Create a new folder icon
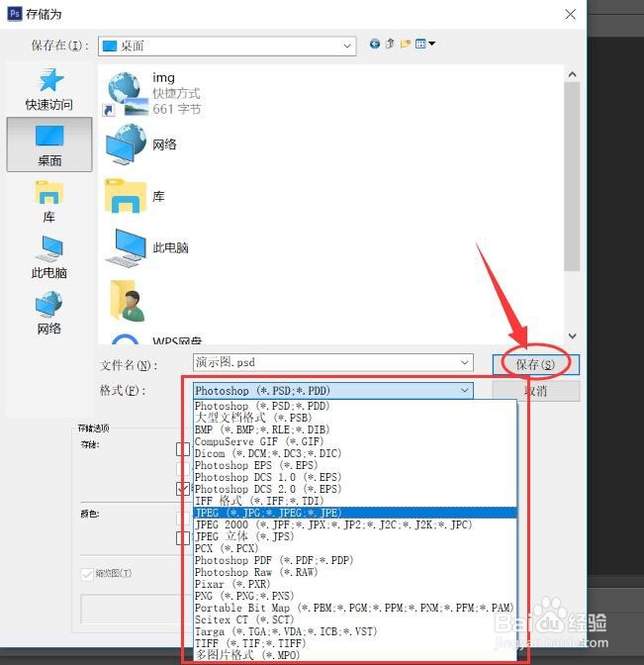This screenshot has width=644, height=665. point(405,44)
